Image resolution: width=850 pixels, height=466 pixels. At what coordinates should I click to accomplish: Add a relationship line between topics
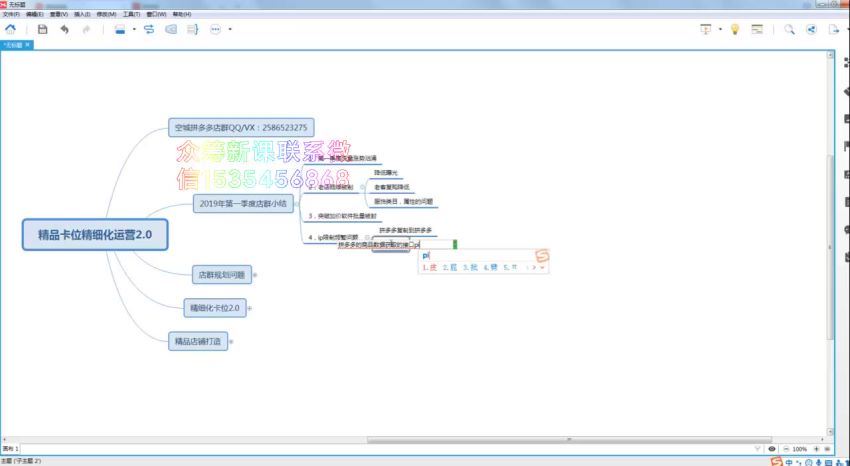[149, 29]
